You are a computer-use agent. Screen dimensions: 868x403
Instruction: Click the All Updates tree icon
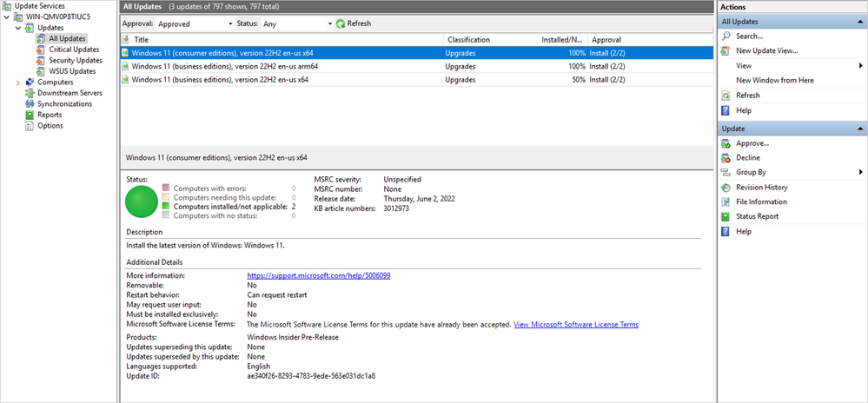pyautogui.click(x=41, y=39)
